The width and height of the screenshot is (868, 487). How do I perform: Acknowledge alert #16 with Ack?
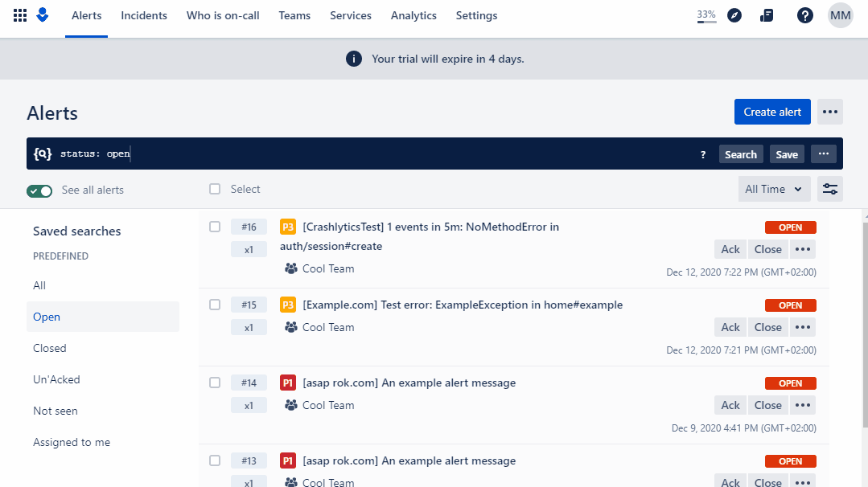(730, 249)
